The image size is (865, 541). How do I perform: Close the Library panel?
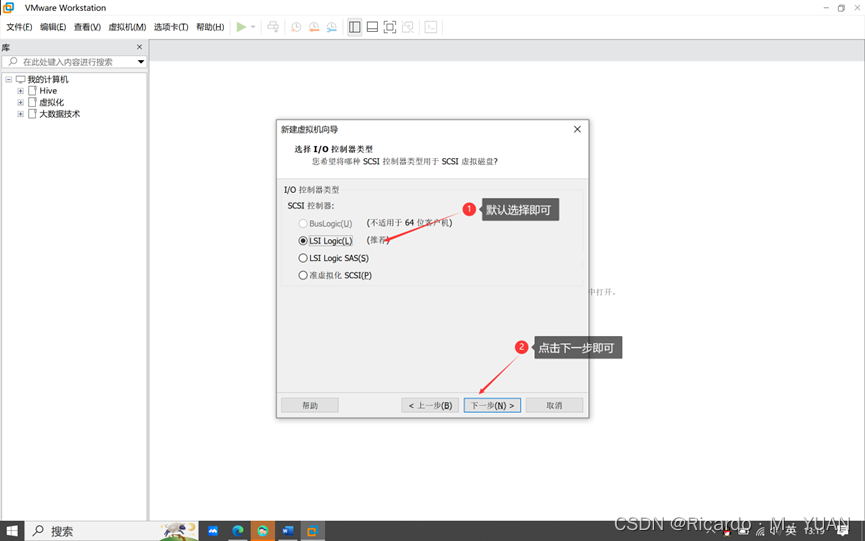[x=140, y=47]
